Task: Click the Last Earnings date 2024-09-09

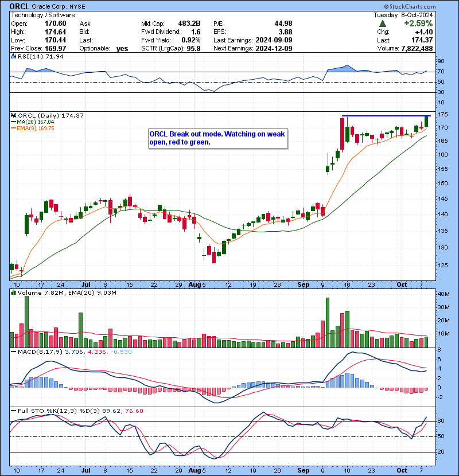Action: [x=274, y=40]
